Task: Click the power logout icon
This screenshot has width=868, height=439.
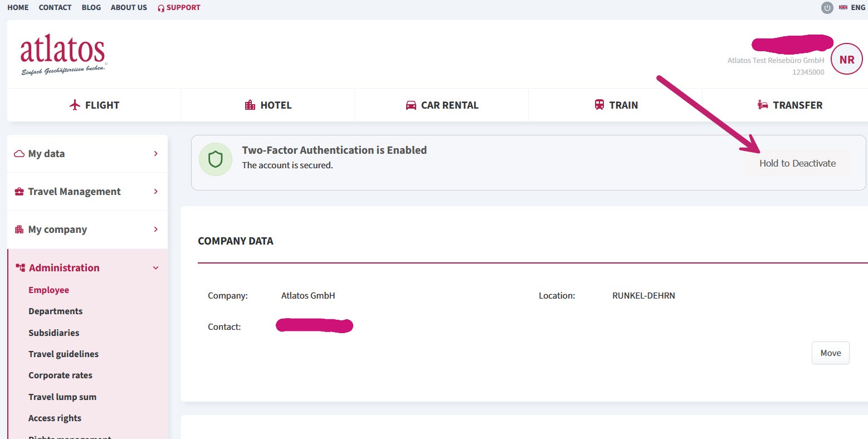Action: tap(827, 8)
